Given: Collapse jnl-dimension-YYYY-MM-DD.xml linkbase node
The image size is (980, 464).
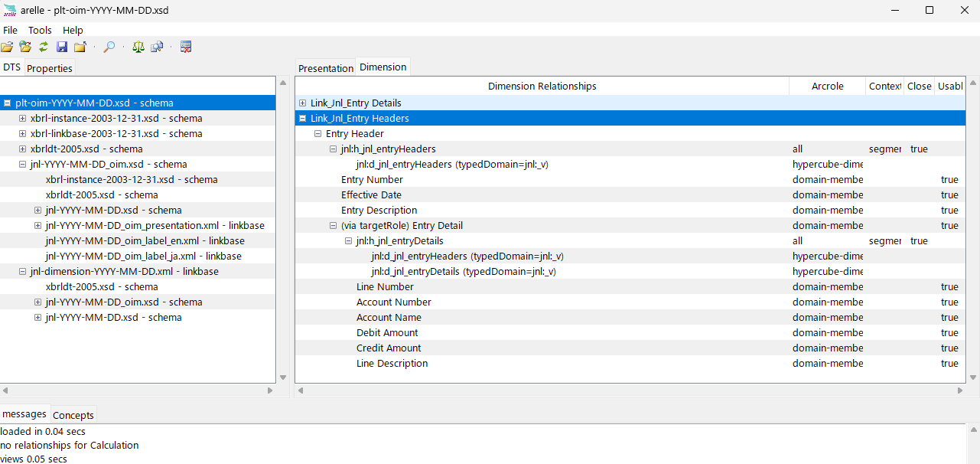Looking at the screenshot, I should point(22,271).
